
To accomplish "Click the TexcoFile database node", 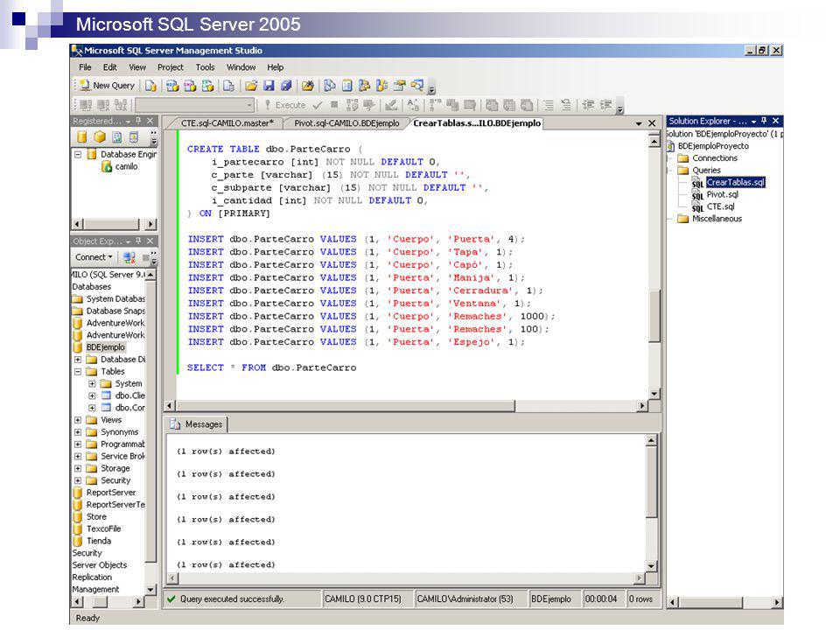I will (x=103, y=528).
